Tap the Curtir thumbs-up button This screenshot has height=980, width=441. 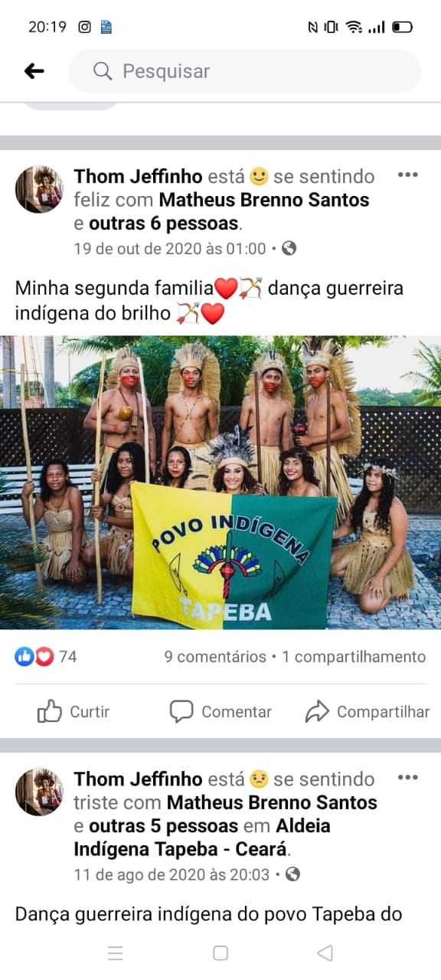(73, 712)
